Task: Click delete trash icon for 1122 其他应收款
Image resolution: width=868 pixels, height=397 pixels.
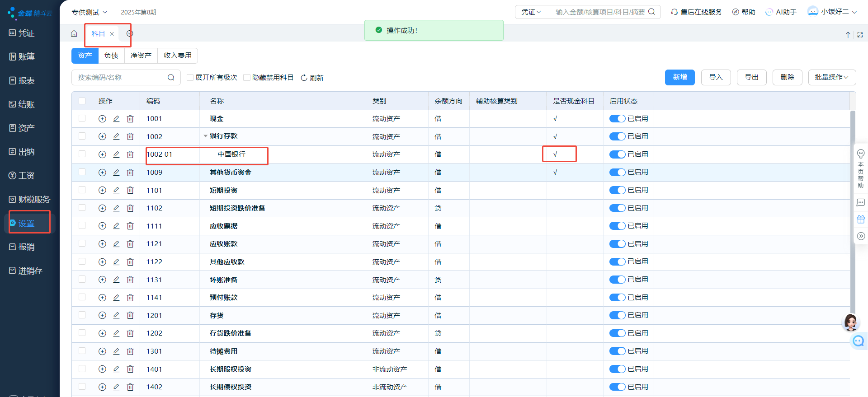Action: pos(130,262)
